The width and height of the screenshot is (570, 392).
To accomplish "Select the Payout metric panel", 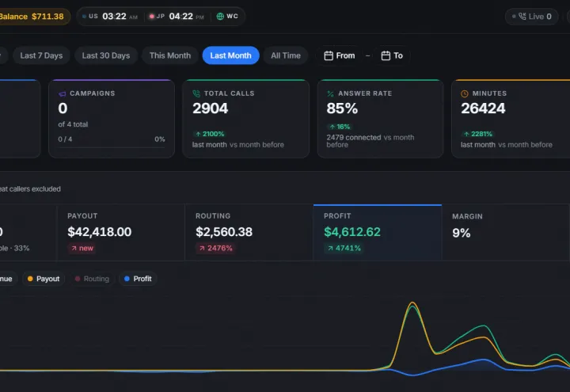I will point(120,232).
